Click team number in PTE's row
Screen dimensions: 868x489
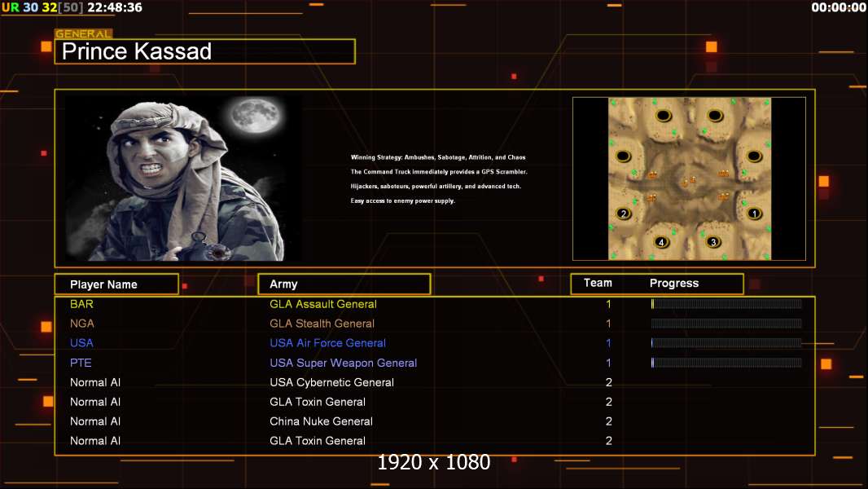[x=608, y=363]
